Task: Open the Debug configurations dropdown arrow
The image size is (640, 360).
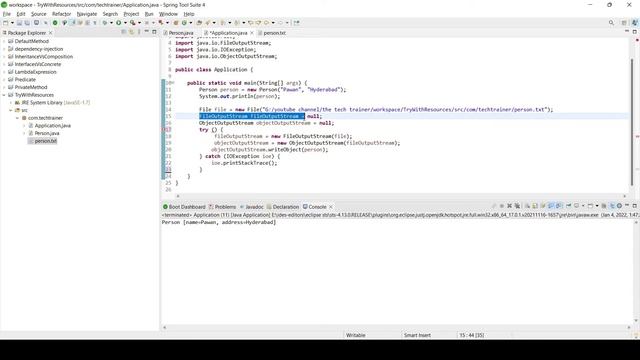Action: [111, 23]
